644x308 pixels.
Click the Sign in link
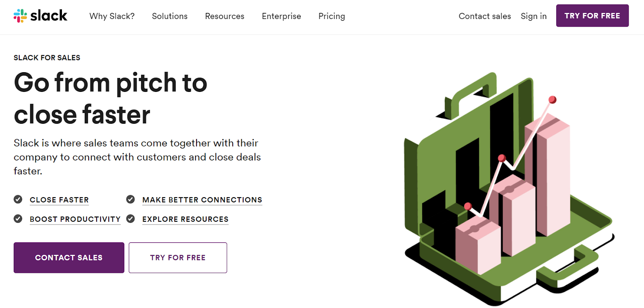tap(533, 16)
